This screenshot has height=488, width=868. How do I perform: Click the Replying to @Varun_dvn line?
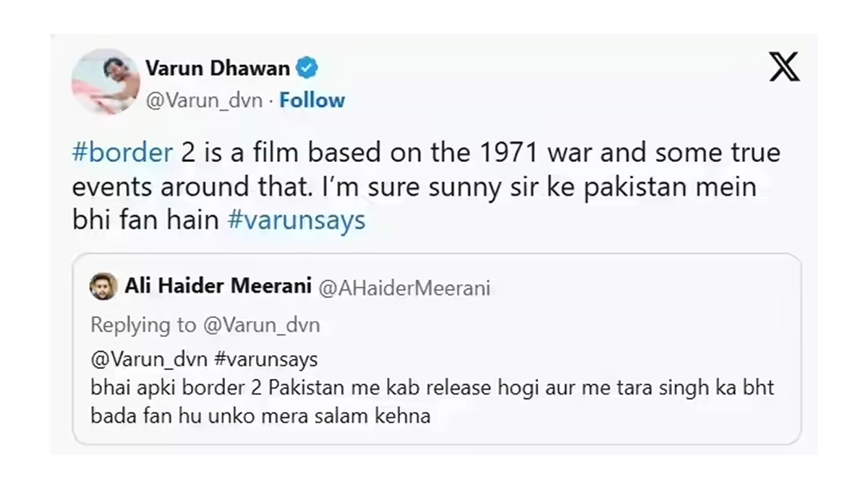point(205,325)
